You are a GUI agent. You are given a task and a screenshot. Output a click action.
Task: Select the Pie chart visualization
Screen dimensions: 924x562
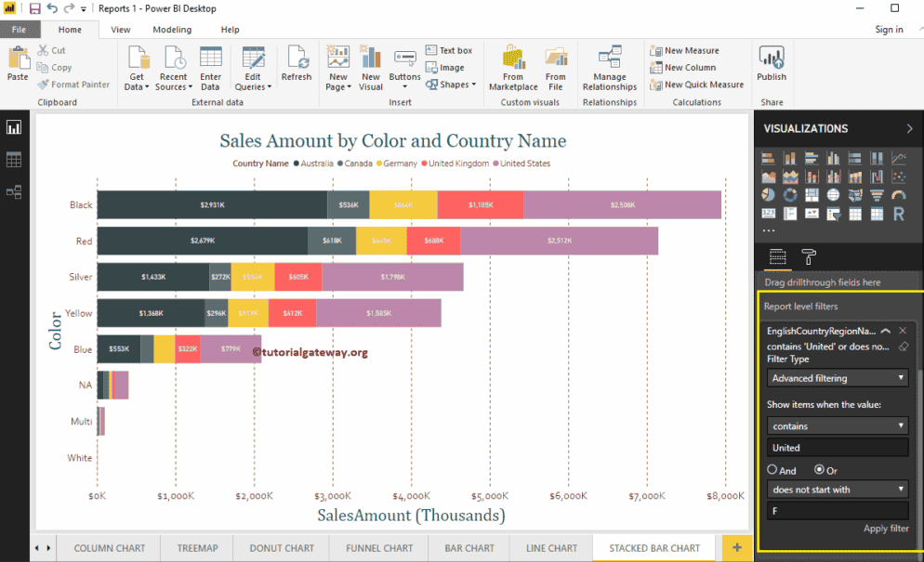[x=768, y=194]
